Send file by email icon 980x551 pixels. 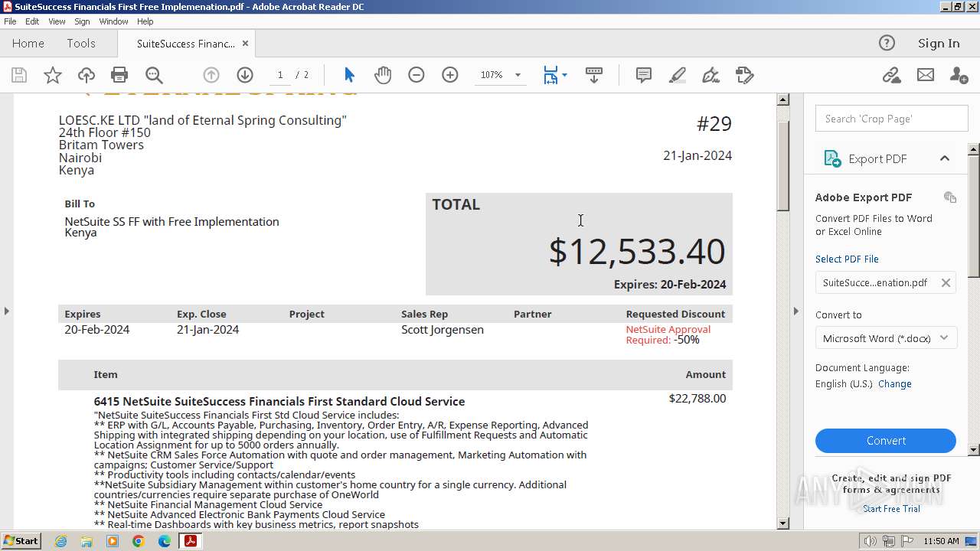click(x=926, y=75)
